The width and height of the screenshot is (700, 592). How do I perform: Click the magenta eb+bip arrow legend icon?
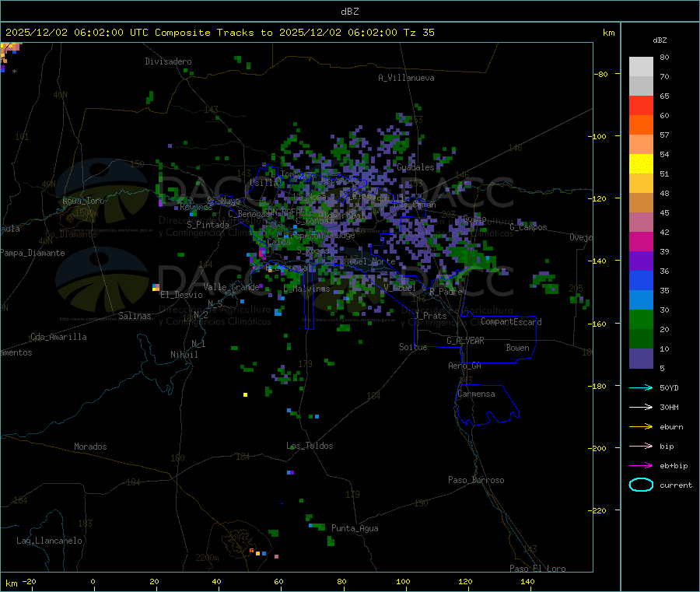click(x=641, y=466)
